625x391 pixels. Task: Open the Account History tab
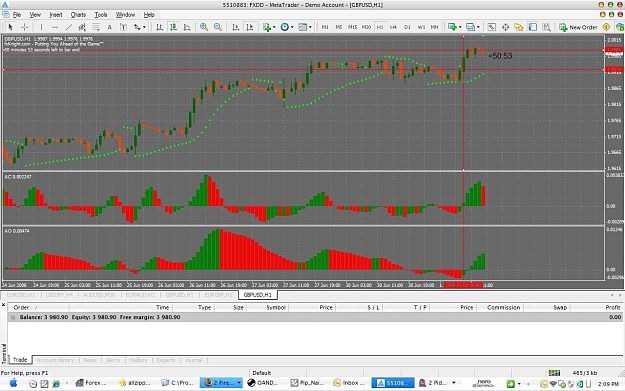tap(55, 360)
